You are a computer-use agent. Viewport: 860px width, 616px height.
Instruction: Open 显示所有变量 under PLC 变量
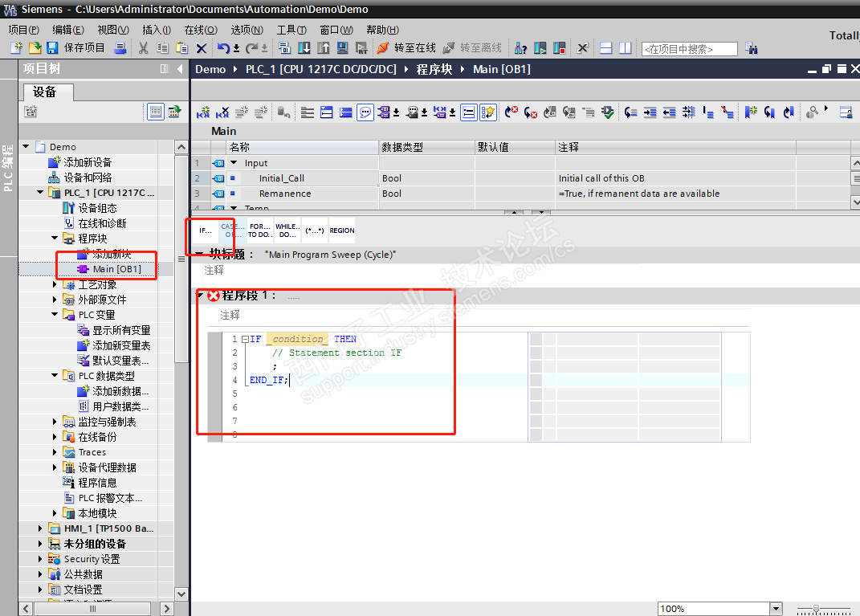click(x=113, y=329)
